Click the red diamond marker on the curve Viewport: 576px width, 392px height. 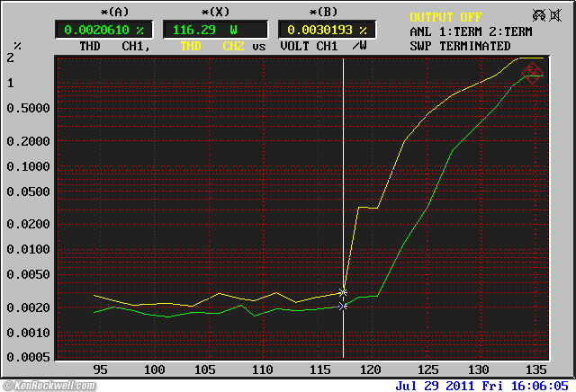(531, 73)
